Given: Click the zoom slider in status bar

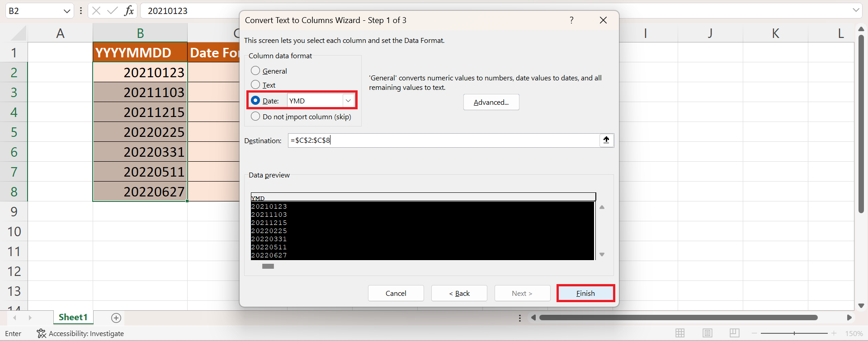Looking at the screenshot, I should click(794, 333).
